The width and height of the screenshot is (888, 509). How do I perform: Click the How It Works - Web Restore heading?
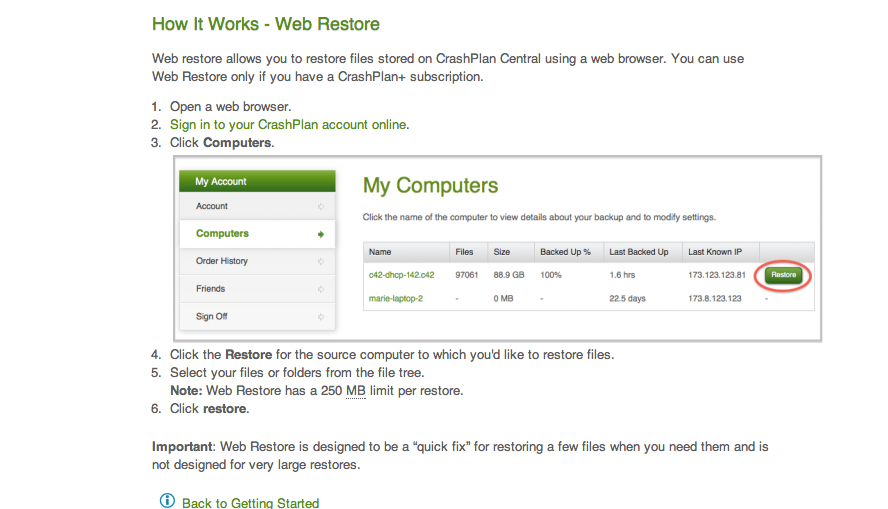click(x=266, y=24)
